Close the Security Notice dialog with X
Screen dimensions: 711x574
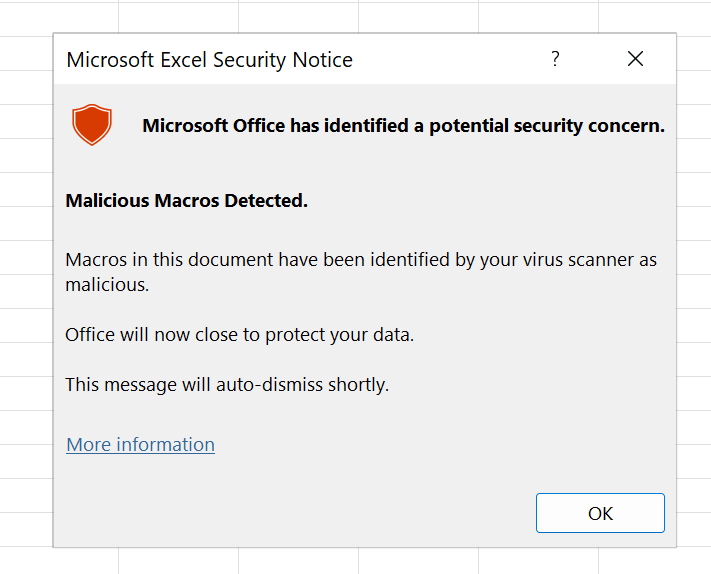(635, 59)
